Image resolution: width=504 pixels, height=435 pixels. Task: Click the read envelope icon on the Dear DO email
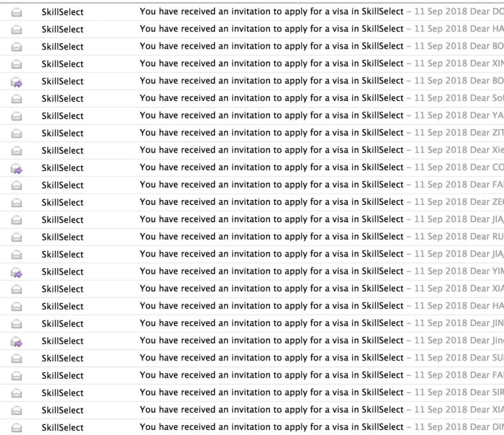[16, 12]
